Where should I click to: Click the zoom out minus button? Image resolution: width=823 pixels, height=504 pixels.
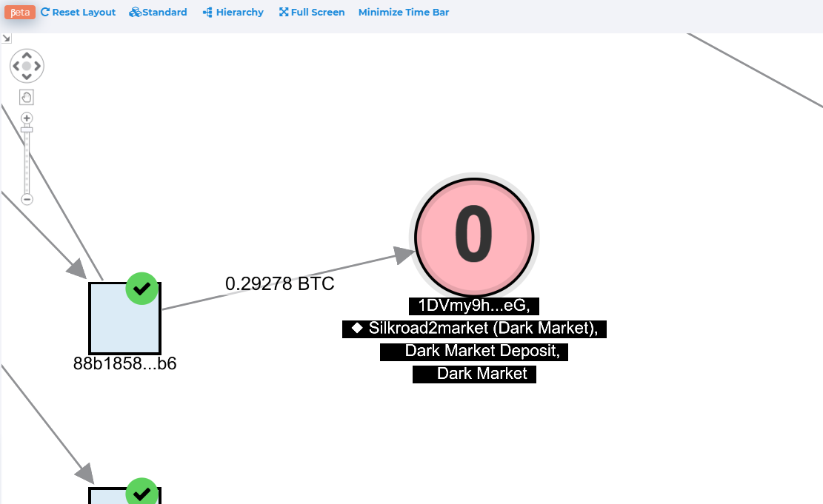pyautogui.click(x=27, y=199)
